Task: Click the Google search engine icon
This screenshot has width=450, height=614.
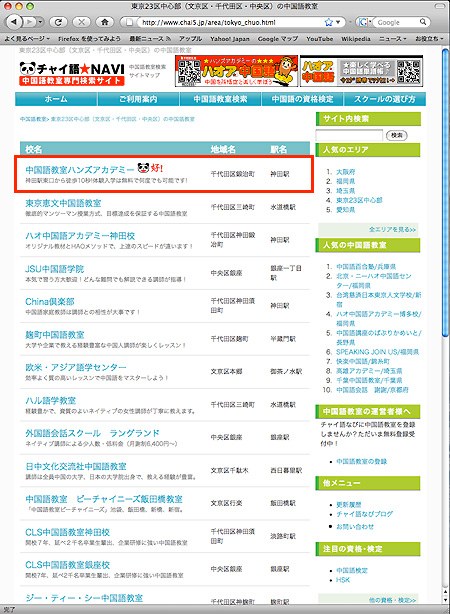Action: pyautogui.click(x=363, y=22)
